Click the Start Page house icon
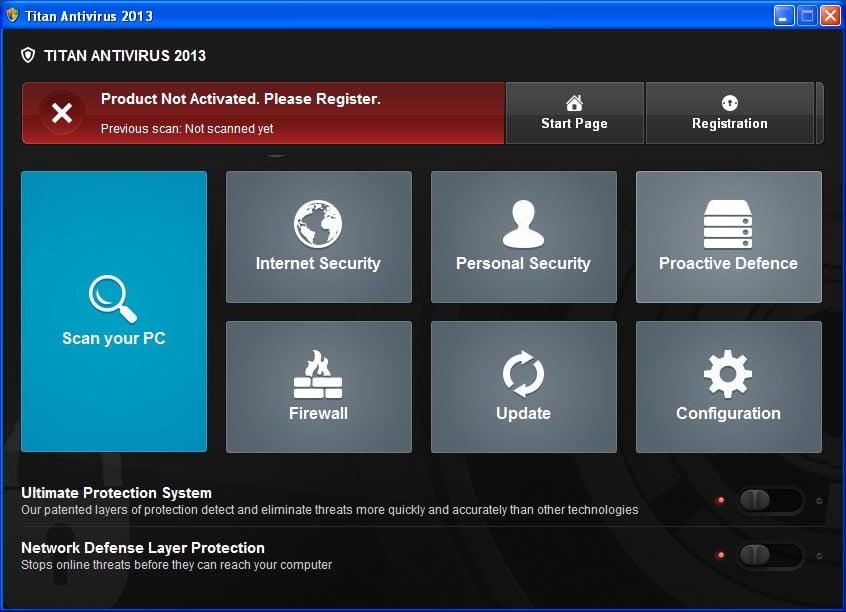846x612 pixels. coord(574,103)
